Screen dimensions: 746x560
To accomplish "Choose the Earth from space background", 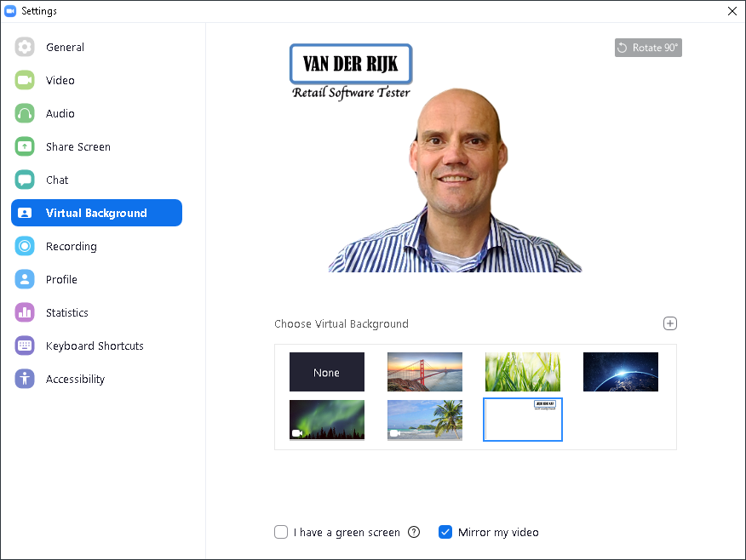I will tap(620, 372).
